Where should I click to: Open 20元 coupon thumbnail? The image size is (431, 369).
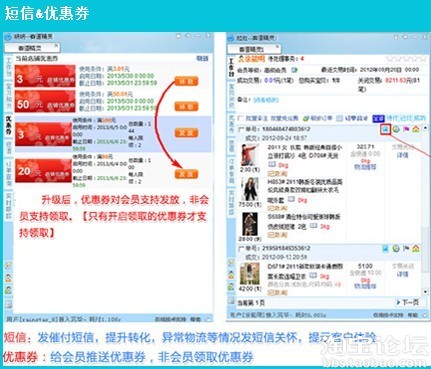(43, 170)
